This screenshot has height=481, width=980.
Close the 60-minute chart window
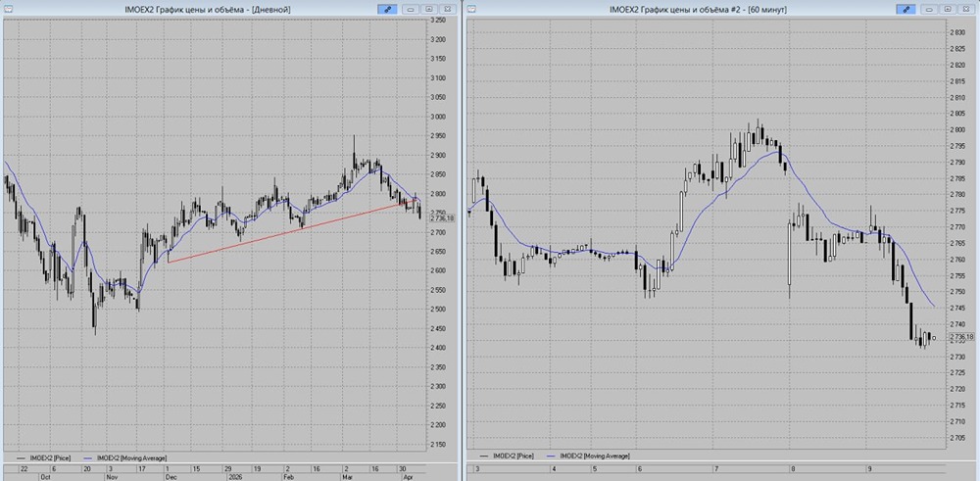tap(965, 10)
